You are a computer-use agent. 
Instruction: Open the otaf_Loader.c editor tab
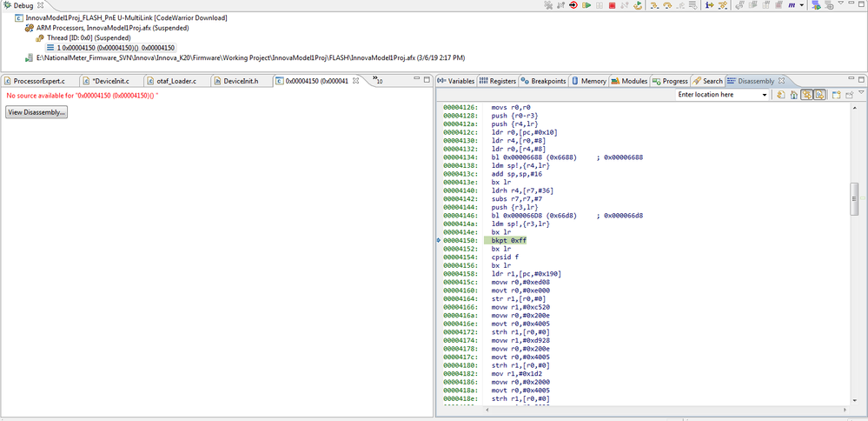tap(176, 81)
